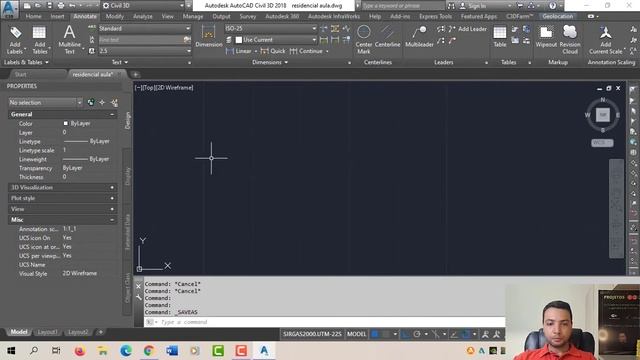
Task: Toggle object snap in status bar
Action: 466,334
